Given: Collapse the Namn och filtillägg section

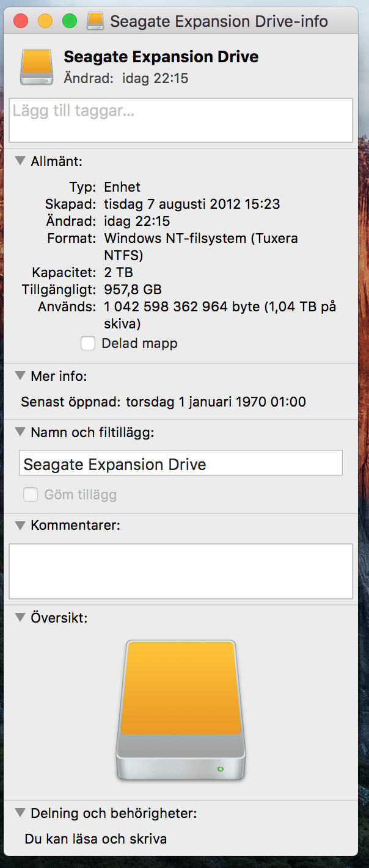Looking at the screenshot, I should coord(20,433).
